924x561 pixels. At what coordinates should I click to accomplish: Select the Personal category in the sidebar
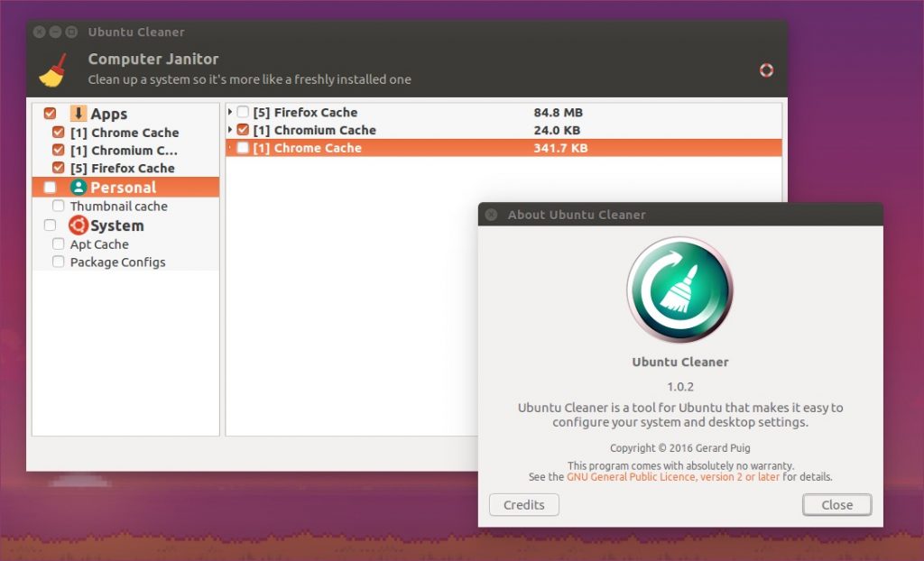tap(126, 187)
